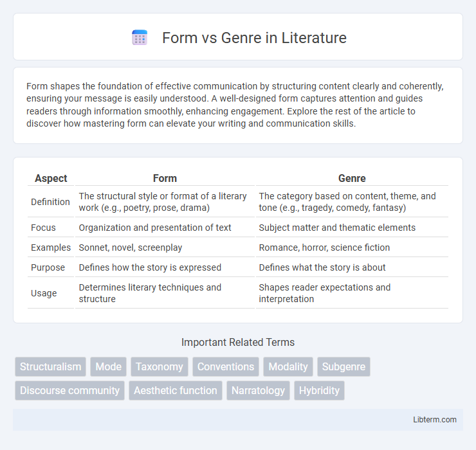Select cell 'Romance, horror, science fiction'
Image resolution: width=476 pixels, height=450 pixels.
tap(352, 248)
